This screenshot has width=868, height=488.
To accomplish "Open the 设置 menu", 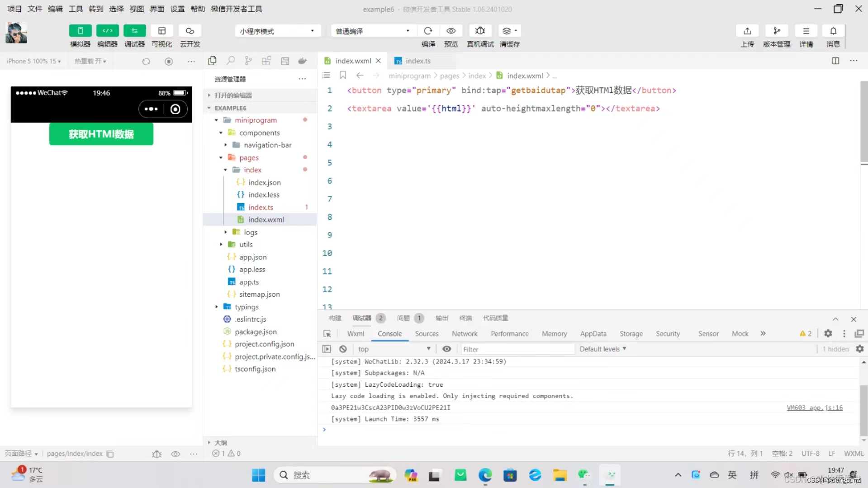I will click(x=177, y=9).
